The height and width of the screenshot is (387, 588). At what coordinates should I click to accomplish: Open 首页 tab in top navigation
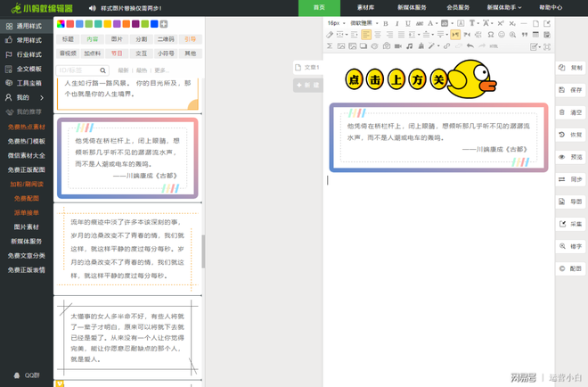319,7
